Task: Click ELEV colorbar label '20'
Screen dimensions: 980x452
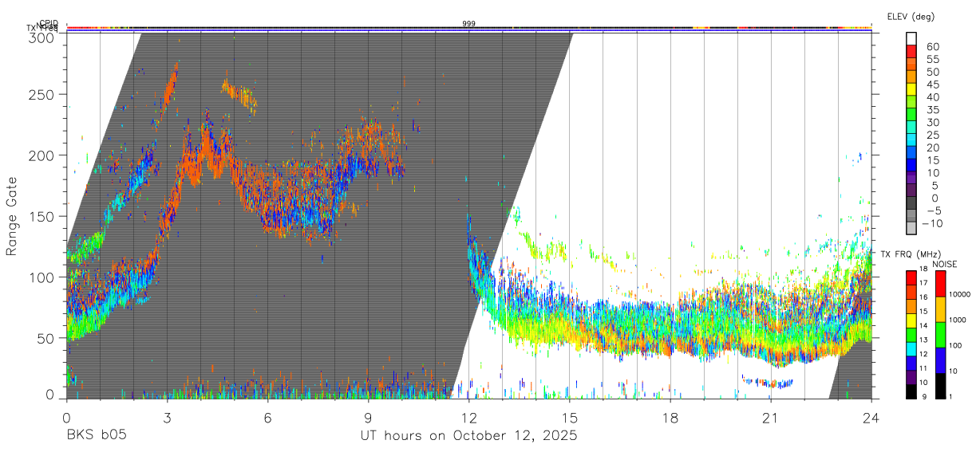Action: 932,147
